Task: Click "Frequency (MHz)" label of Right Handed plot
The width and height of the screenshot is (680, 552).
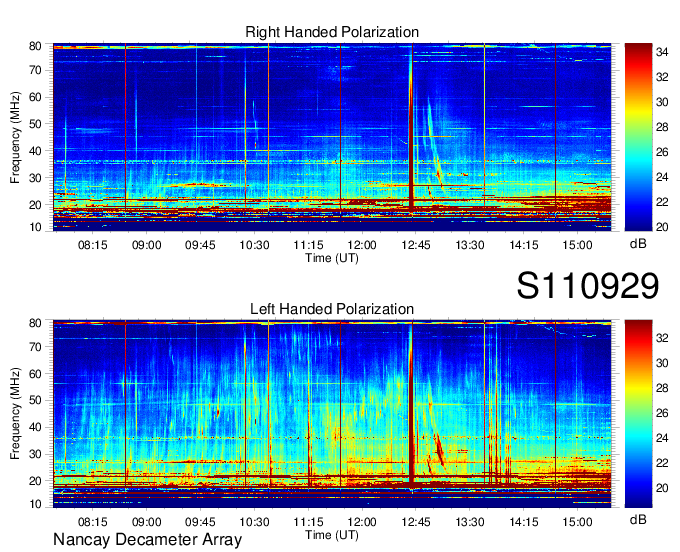Action: pyautogui.click(x=15, y=137)
